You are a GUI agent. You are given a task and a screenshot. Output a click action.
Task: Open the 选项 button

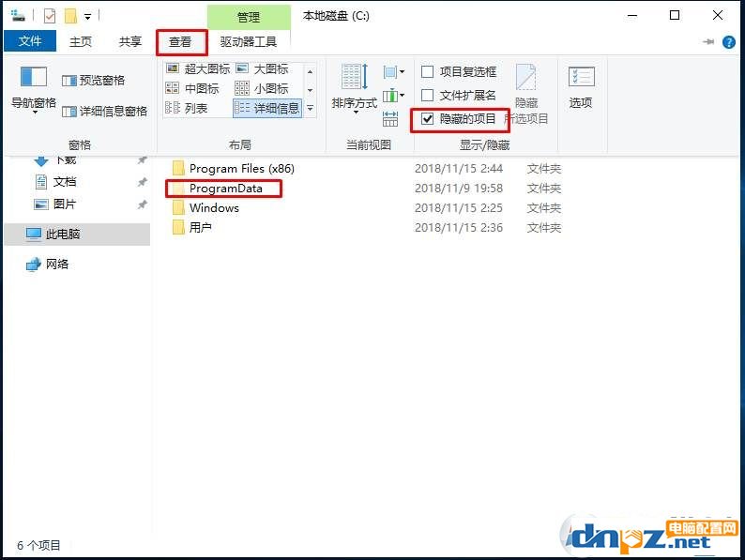click(581, 87)
